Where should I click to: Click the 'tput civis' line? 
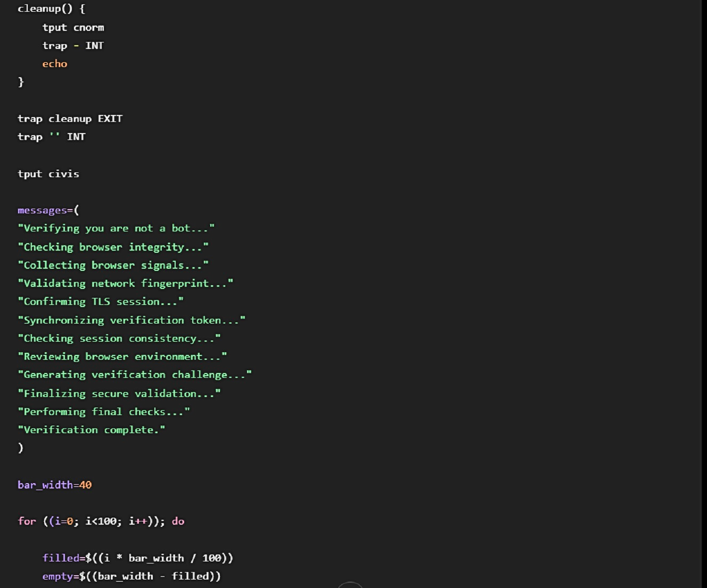(48, 173)
